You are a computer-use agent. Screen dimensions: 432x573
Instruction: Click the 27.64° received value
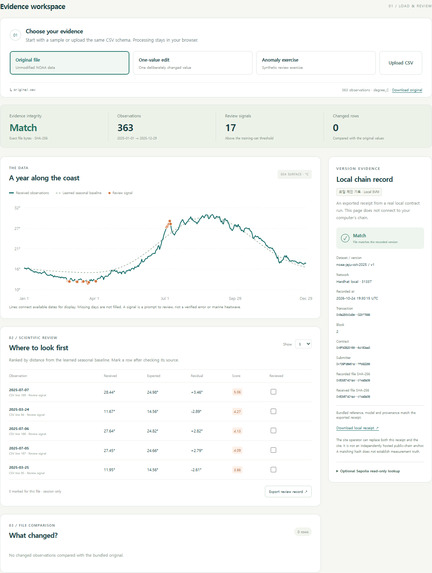pos(109,431)
